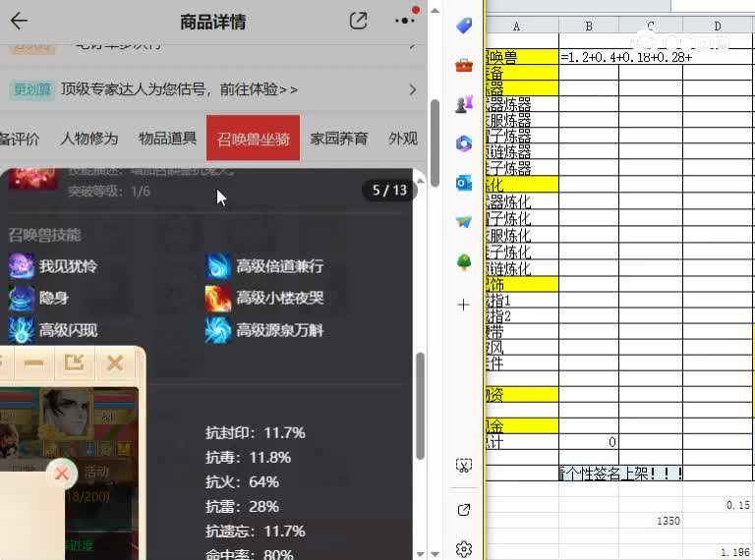Switch to the 家园养育 tab
This screenshot has height=560, width=755.
[x=339, y=139]
